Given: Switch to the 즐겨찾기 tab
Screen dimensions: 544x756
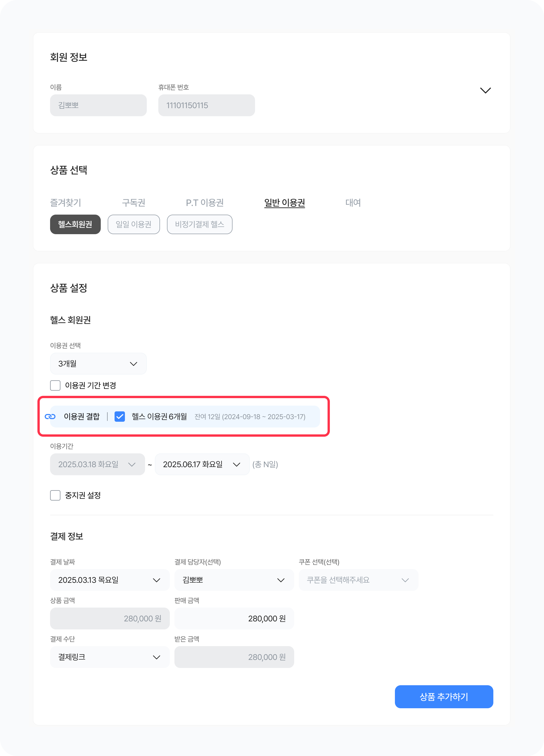Looking at the screenshot, I should click(x=65, y=203).
